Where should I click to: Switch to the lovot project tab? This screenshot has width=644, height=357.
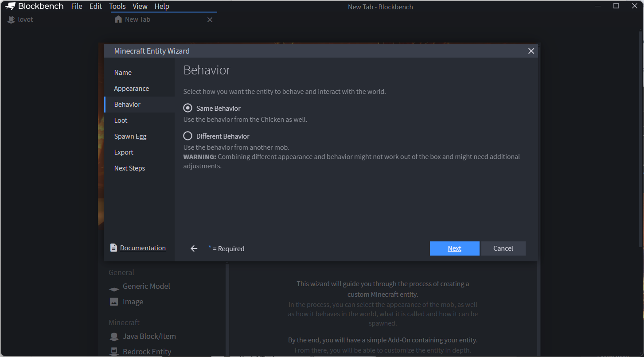click(x=55, y=19)
